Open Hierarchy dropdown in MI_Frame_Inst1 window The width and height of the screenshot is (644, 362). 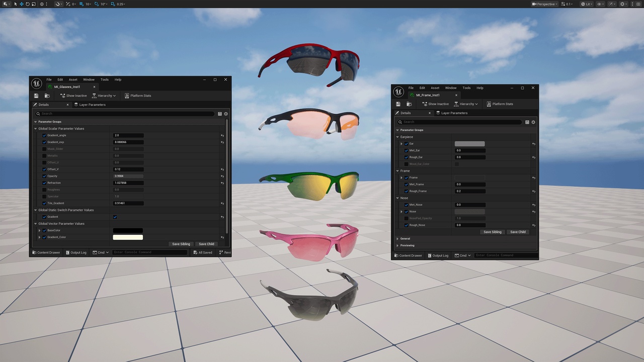(x=466, y=104)
